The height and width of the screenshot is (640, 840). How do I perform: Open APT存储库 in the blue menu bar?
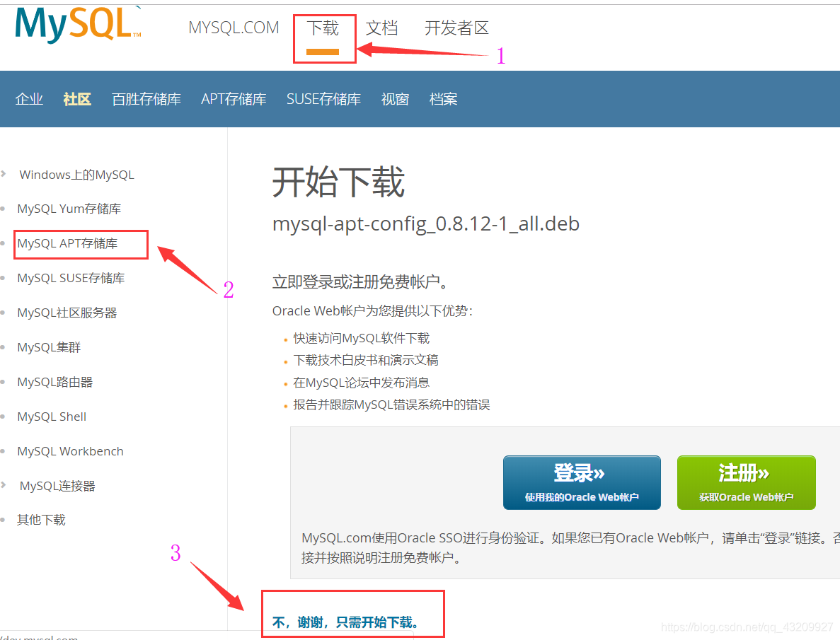click(234, 99)
